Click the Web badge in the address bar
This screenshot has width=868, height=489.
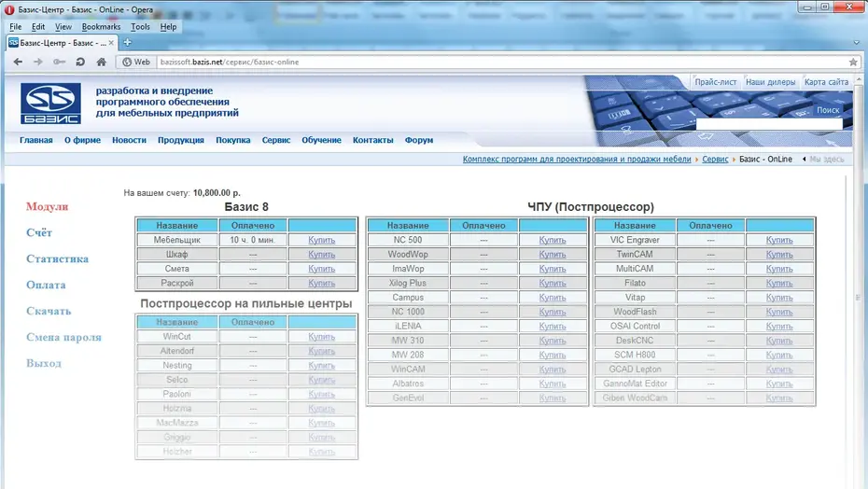coord(136,62)
